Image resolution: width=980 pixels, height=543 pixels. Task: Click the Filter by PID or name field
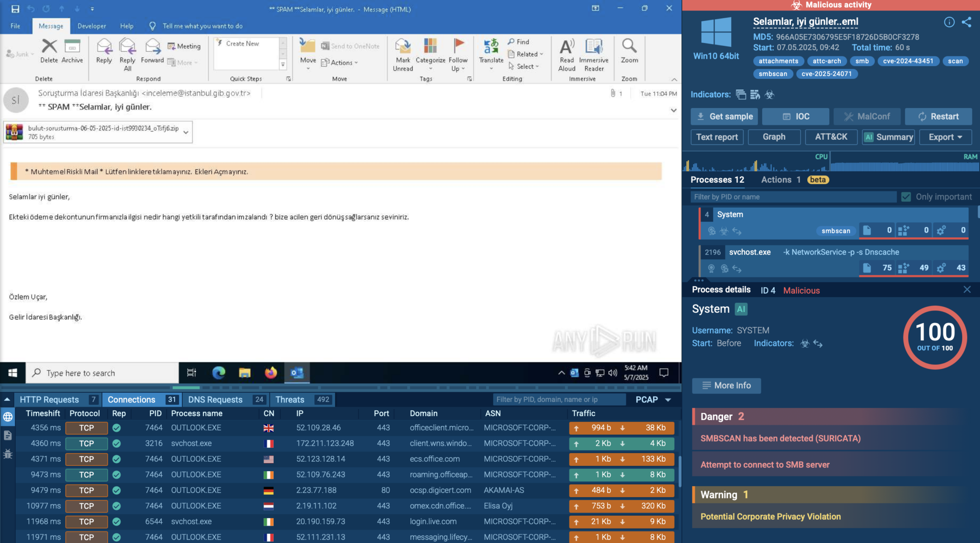point(793,197)
